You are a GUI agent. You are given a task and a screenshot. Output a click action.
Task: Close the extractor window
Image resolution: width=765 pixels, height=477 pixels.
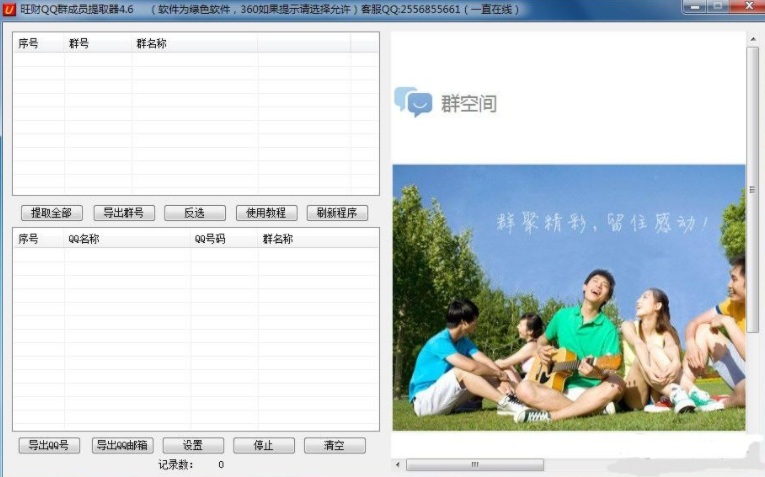[x=749, y=7]
